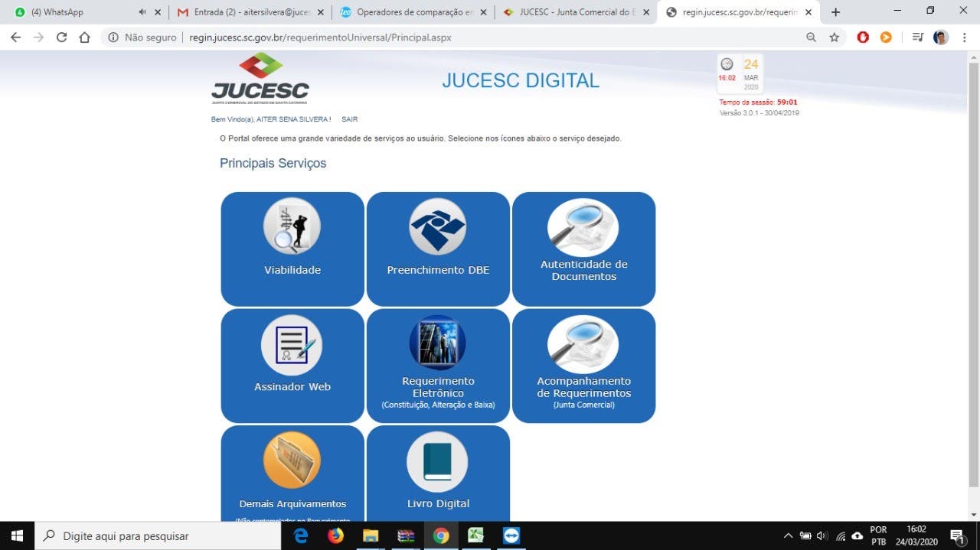This screenshot has width=980, height=550.
Task: Switch to Operadores de comparação tab
Action: coord(413,12)
